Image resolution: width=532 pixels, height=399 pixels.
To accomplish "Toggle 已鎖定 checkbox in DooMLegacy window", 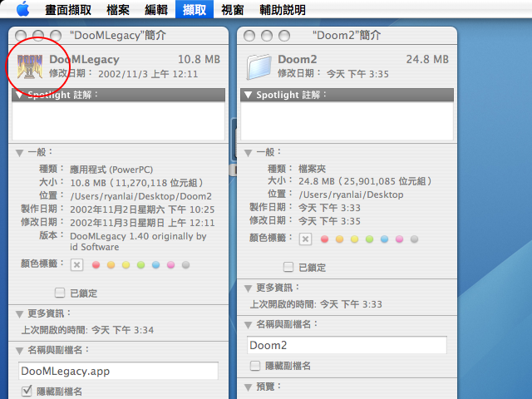I will tap(60, 293).
